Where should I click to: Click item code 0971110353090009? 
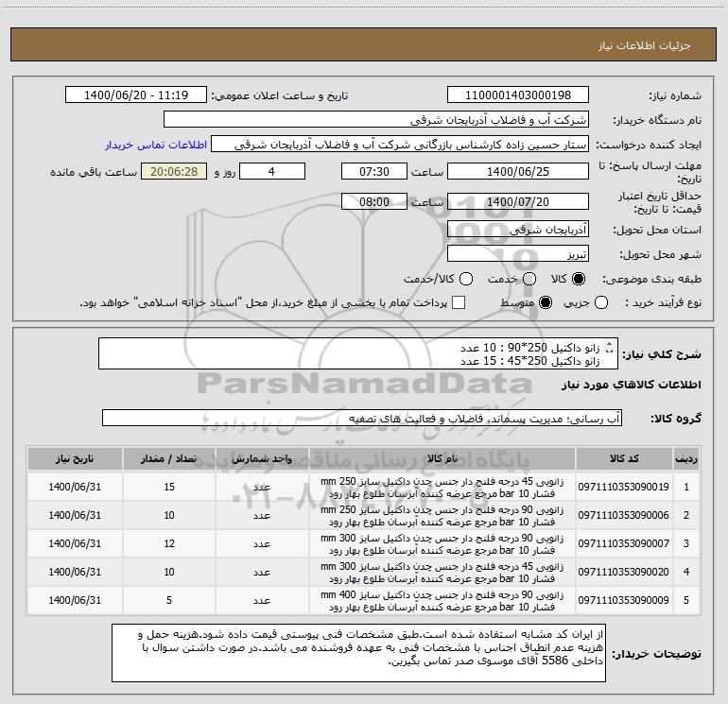[624, 600]
